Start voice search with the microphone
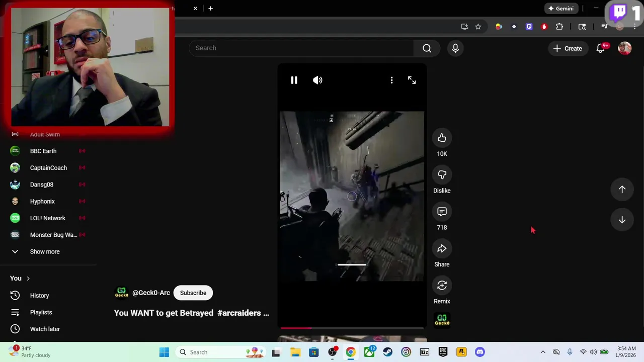644x362 pixels. point(455,48)
